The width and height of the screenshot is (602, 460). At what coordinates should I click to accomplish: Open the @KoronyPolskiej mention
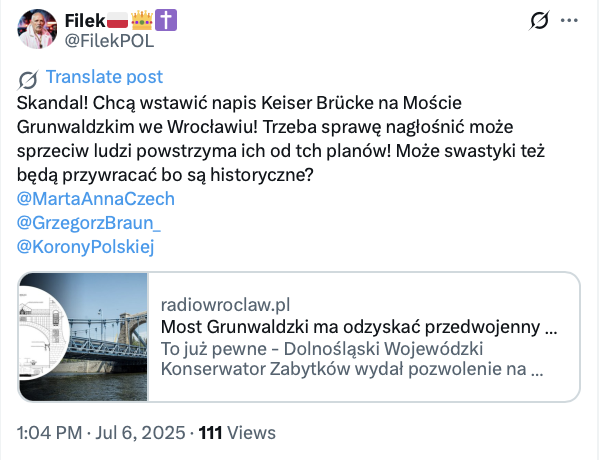pyautogui.click(x=85, y=247)
